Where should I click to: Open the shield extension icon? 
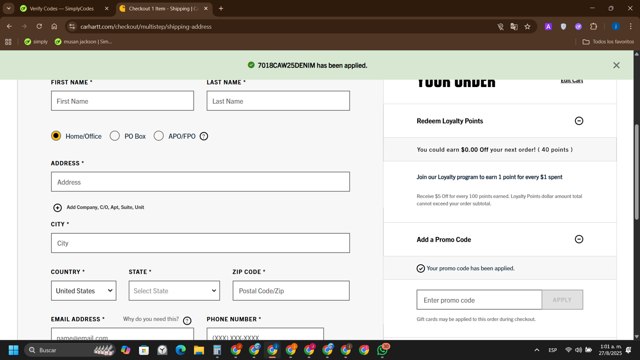[563, 27]
